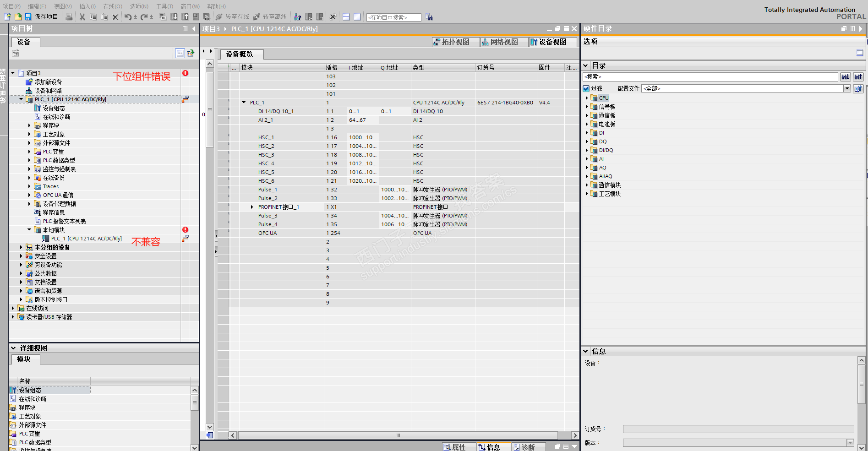Click the Accessible devices icon

(x=298, y=17)
